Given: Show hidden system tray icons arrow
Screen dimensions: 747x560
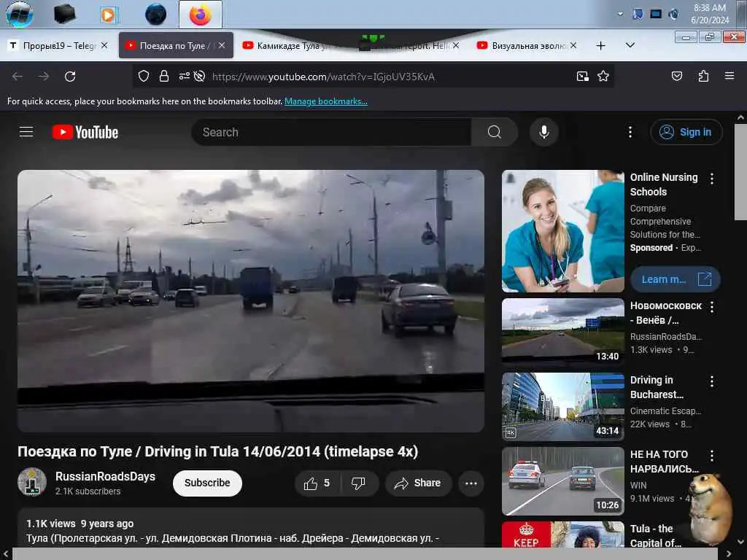Looking at the screenshot, I should 620,14.
